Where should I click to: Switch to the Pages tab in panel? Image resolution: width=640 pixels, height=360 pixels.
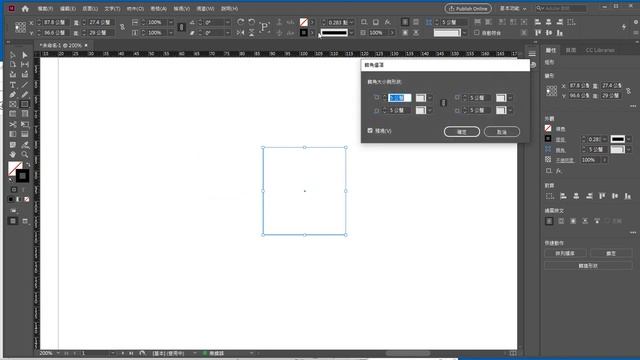[x=571, y=50]
